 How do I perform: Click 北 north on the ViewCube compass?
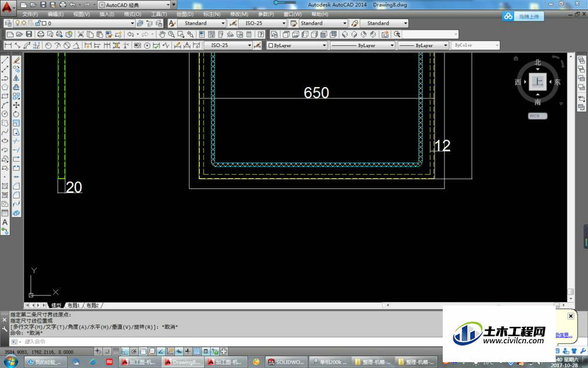(538, 62)
